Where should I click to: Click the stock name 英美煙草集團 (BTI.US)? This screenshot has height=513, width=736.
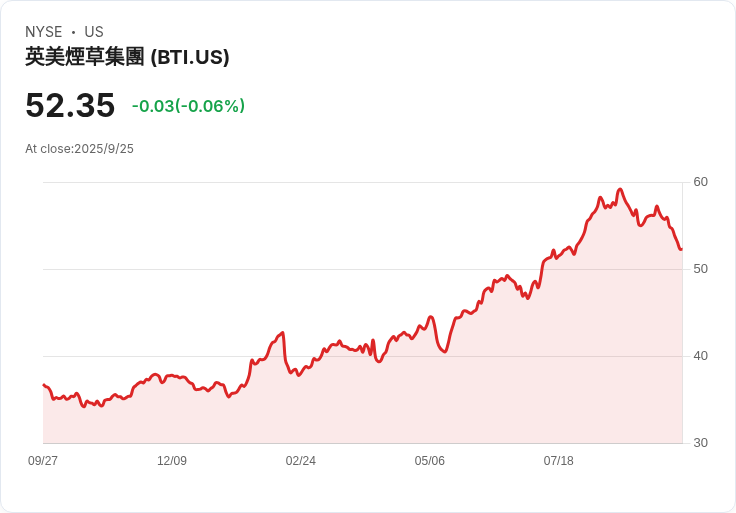pyautogui.click(x=127, y=57)
